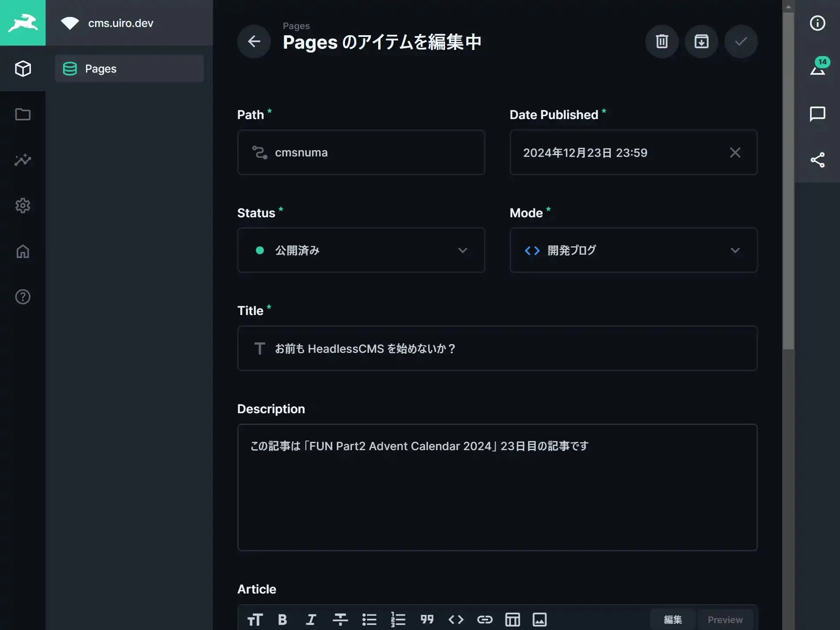The height and width of the screenshot is (630, 840).
Task: Open the File Library folder icon
Action: pyautogui.click(x=23, y=114)
